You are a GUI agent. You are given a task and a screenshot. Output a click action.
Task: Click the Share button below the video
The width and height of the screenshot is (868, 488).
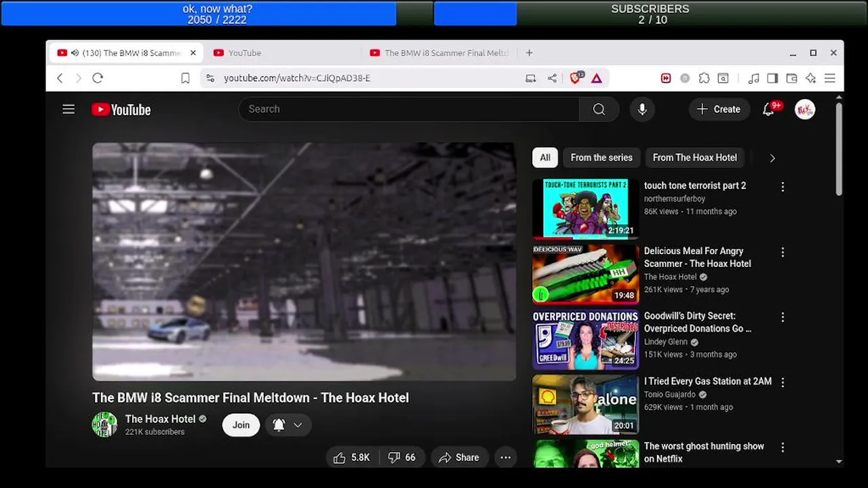[x=459, y=457]
